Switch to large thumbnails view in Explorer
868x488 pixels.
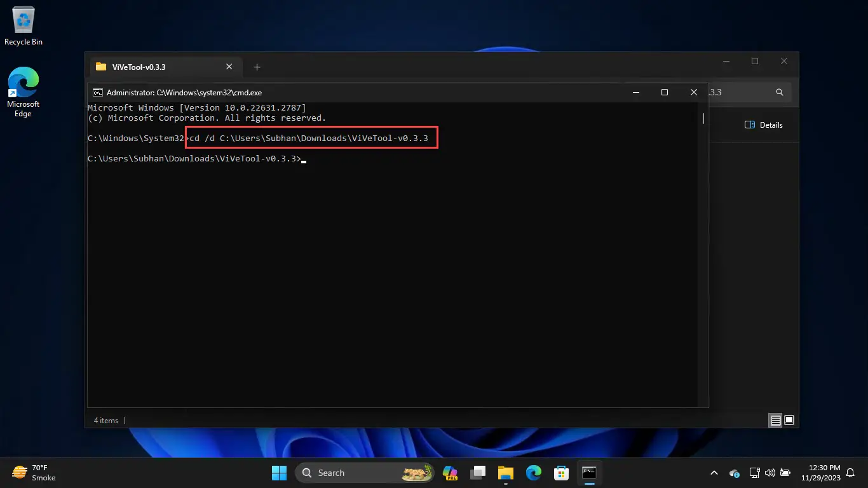pyautogui.click(x=789, y=420)
